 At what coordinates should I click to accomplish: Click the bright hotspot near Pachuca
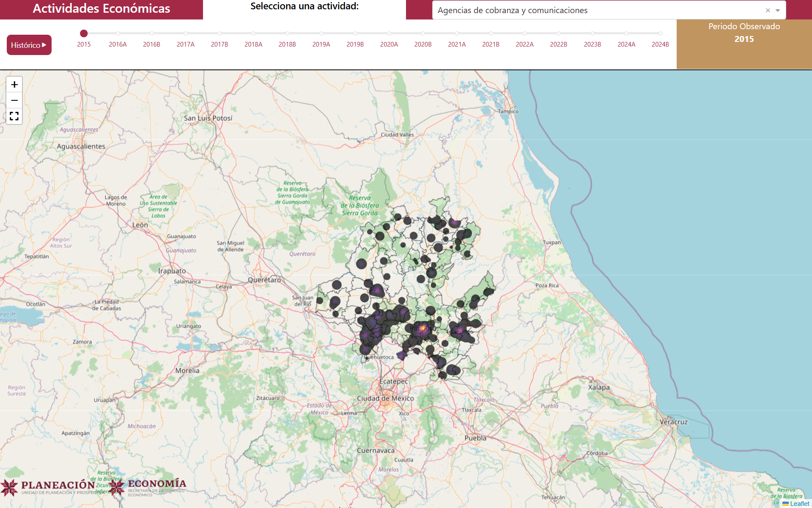pos(422,328)
